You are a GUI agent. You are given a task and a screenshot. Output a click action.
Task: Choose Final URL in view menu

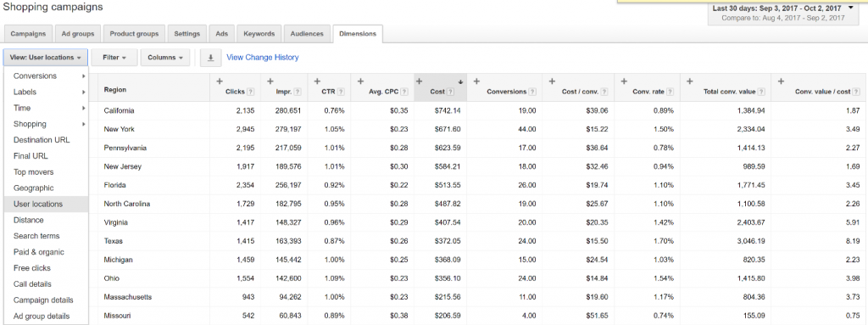click(46, 156)
